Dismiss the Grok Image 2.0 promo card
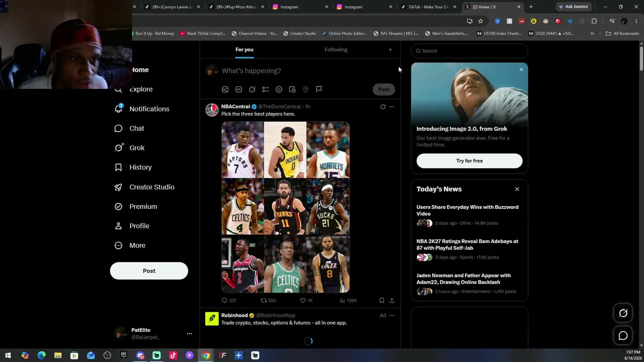 pyautogui.click(x=521, y=69)
